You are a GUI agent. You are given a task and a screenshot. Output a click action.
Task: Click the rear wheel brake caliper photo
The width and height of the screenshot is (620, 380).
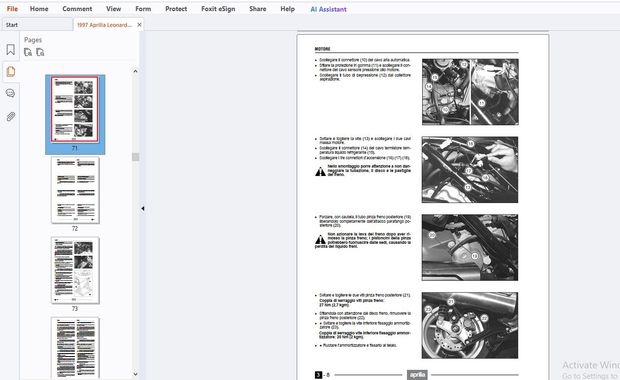[470, 325]
